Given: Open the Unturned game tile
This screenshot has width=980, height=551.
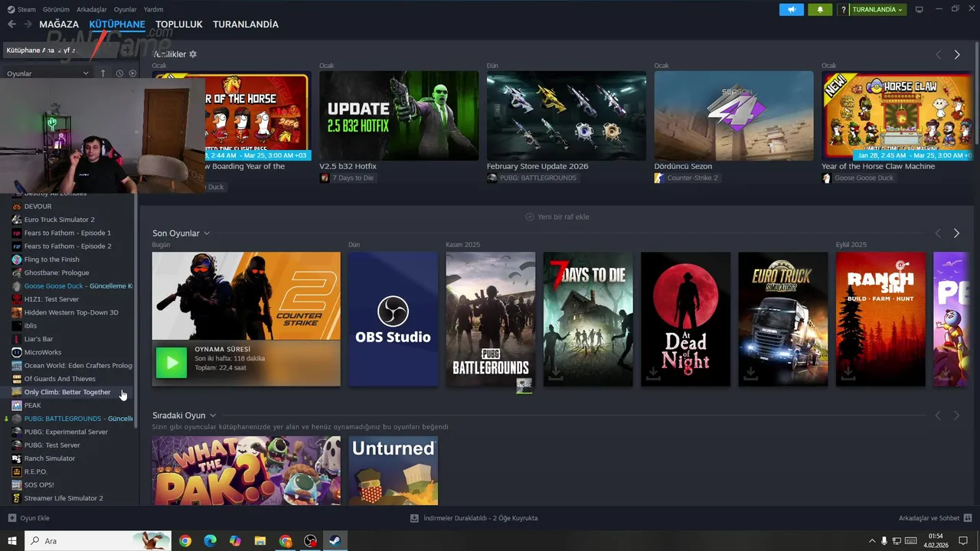Looking at the screenshot, I should (x=393, y=470).
